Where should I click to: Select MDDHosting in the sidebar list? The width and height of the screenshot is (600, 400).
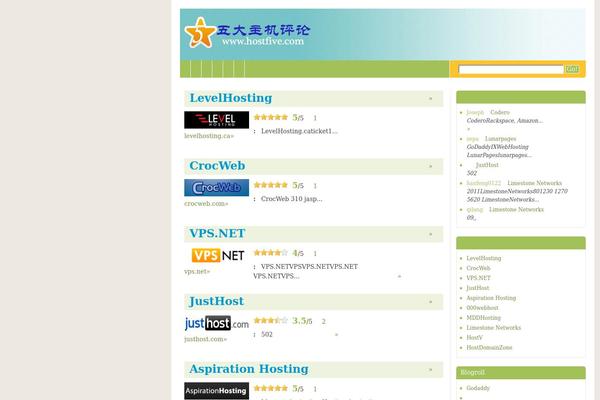tap(483, 318)
